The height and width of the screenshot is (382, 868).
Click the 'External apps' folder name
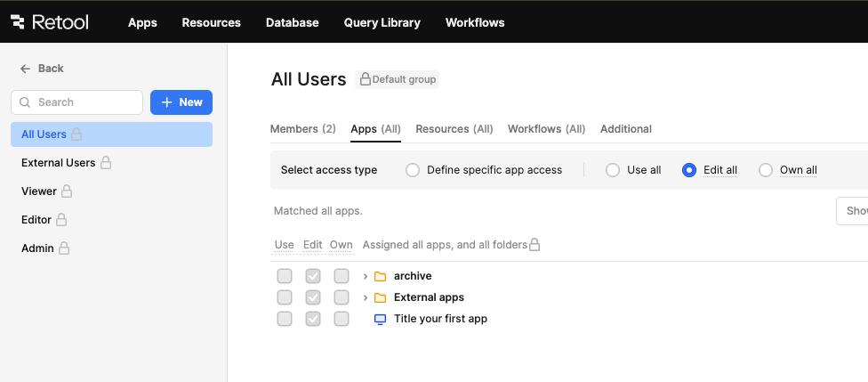429,297
